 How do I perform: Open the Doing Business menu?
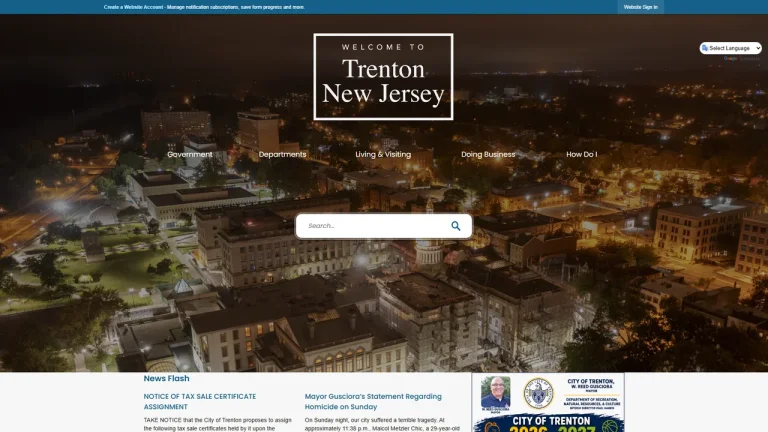(488, 154)
